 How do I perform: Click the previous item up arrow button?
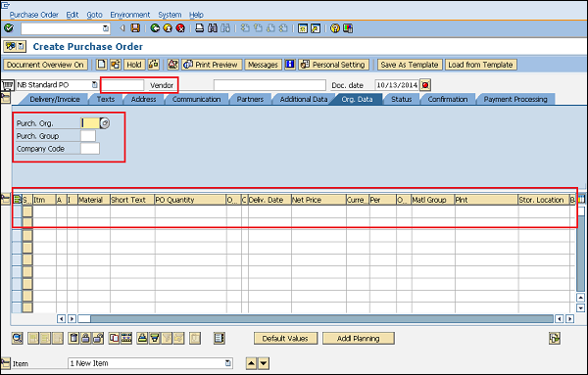(252, 363)
